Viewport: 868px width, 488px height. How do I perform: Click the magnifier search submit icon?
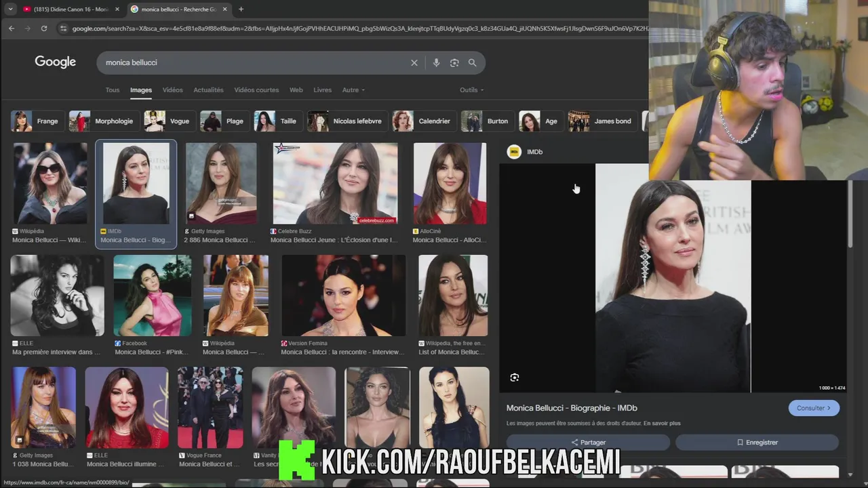(472, 62)
